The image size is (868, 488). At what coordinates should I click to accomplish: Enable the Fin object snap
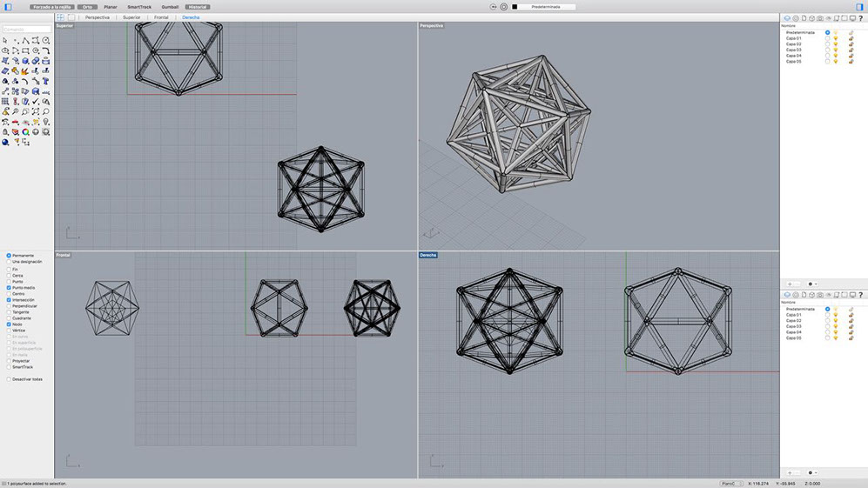[x=9, y=270]
